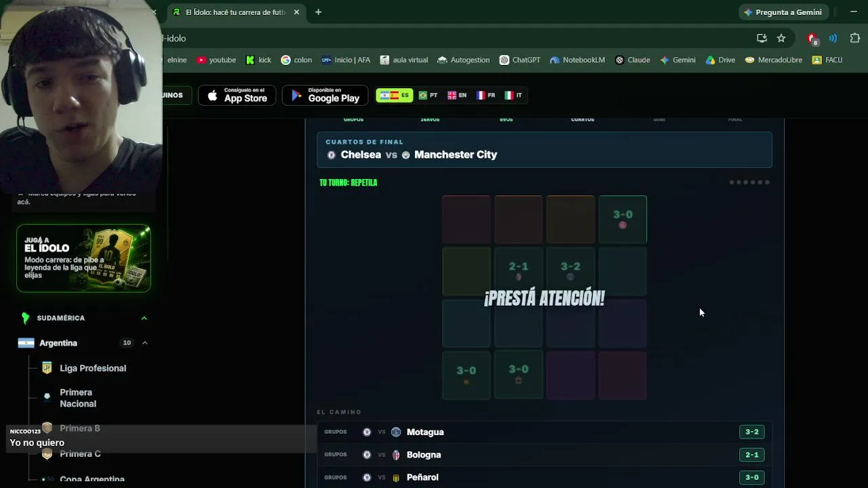The width and height of the screenshot is (868, 488).
Task: Click the 3-0 result badge for Peñarol
Action: point(752,477)
